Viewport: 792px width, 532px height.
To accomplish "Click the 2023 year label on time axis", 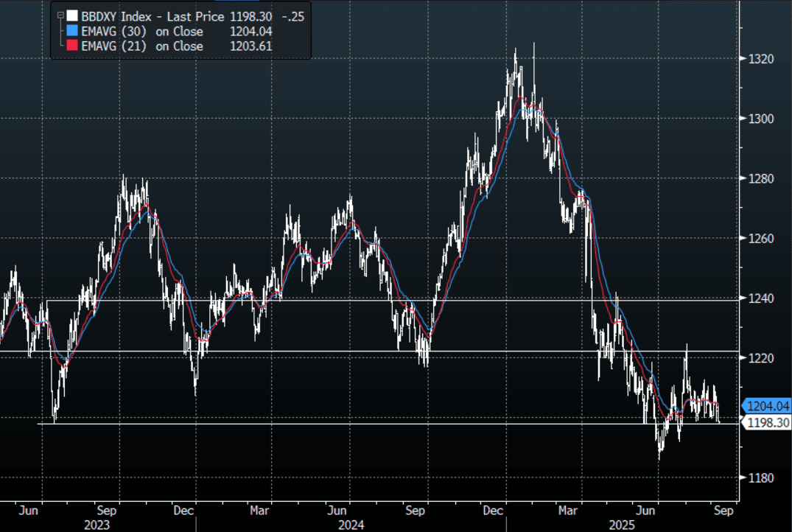I will (x=97, y=525).
